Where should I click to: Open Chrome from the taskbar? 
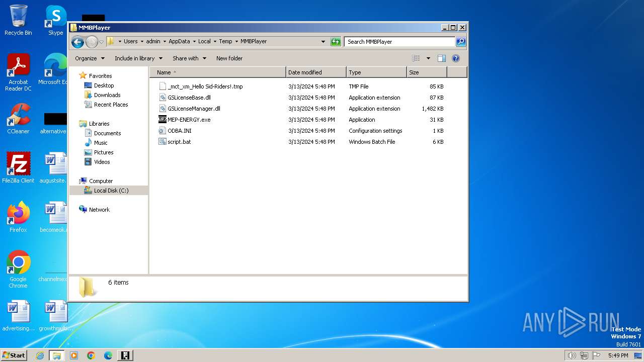(x=91, y=355)
